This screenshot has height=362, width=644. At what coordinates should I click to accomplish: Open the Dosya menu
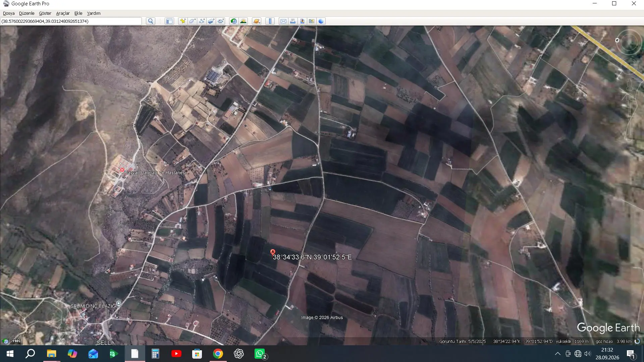click(x=9, y=13)
